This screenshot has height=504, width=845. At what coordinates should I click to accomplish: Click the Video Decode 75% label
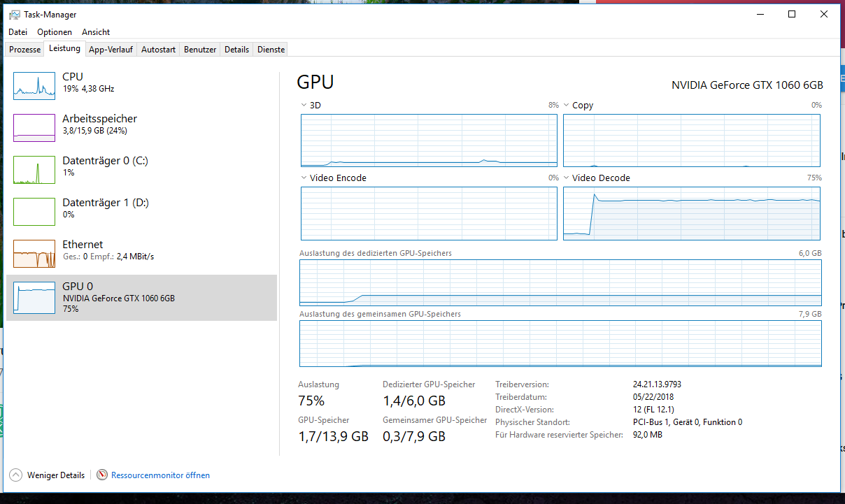point(814,178)
